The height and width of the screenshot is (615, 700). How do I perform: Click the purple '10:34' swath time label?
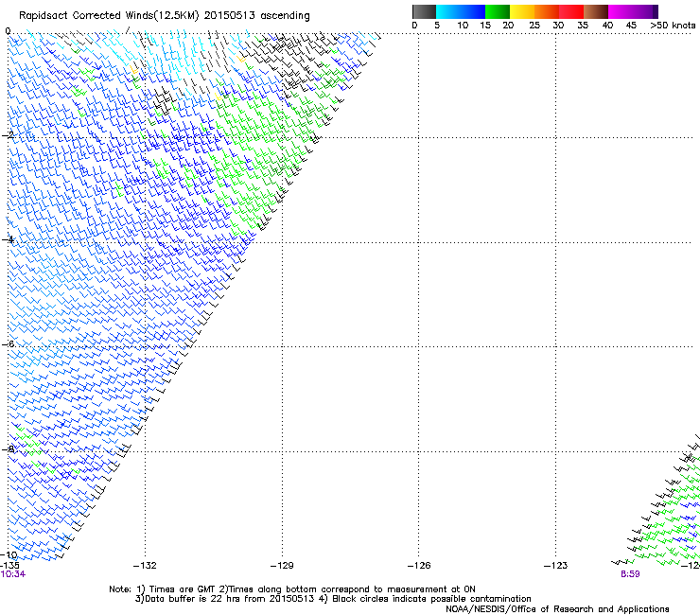[13, 574]
